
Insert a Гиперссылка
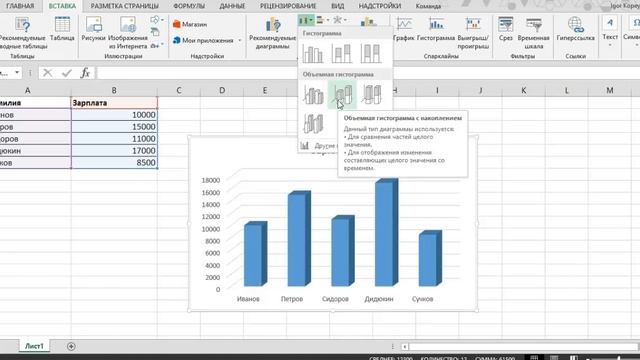pos(576,29)
